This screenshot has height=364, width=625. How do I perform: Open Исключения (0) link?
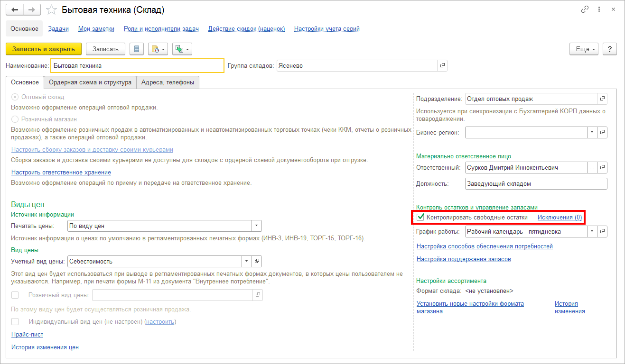[x=560, y=217]
